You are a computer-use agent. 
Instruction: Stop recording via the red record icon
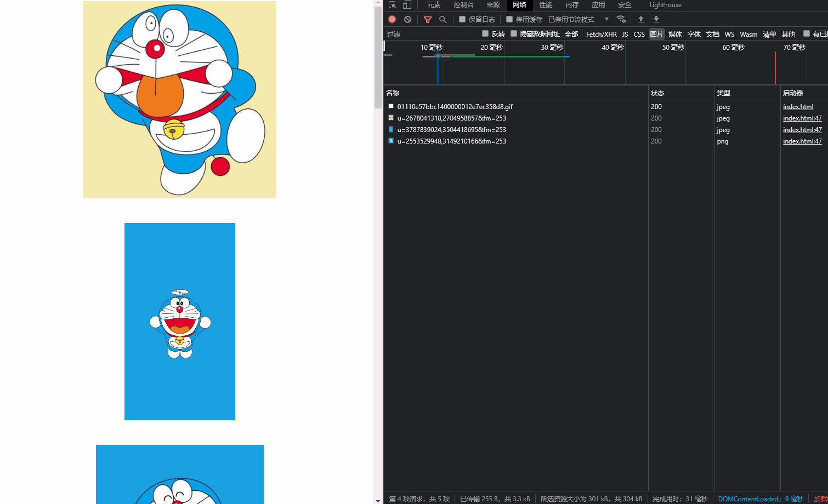coord(392,19)
